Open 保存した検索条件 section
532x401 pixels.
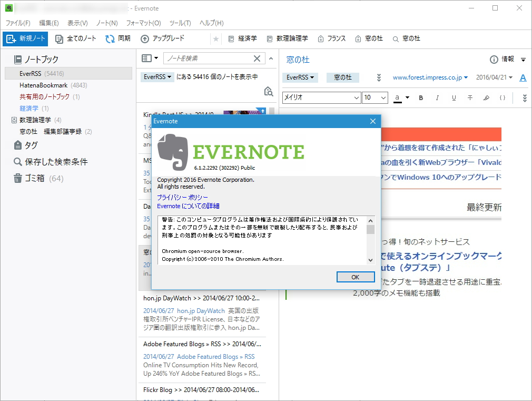[51, 162]
